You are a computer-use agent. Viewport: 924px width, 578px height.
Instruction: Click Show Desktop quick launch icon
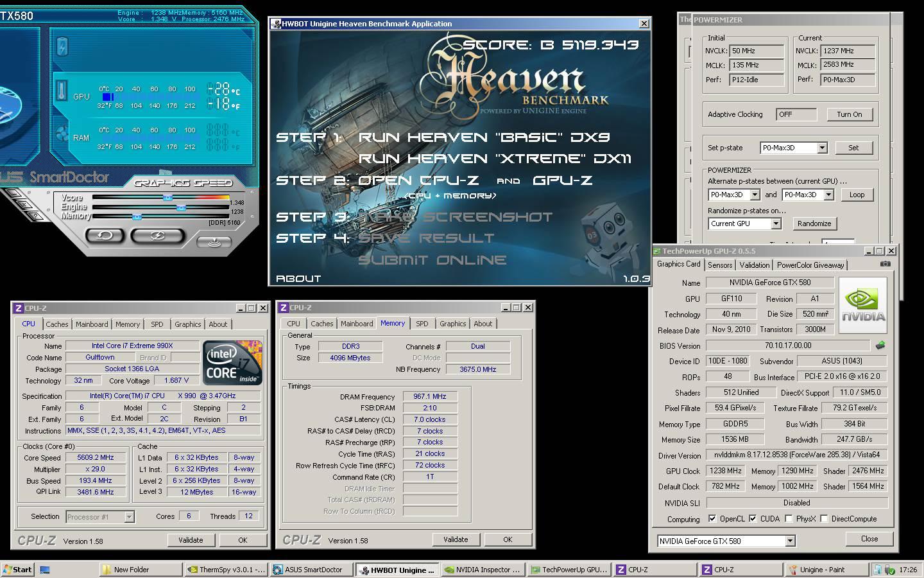tap(45, 570)
